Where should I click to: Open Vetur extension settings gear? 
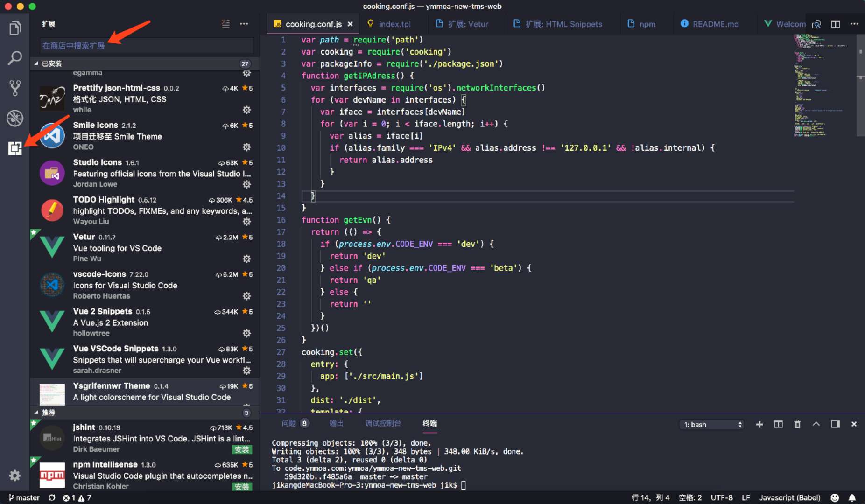click(x=247, y=259)
